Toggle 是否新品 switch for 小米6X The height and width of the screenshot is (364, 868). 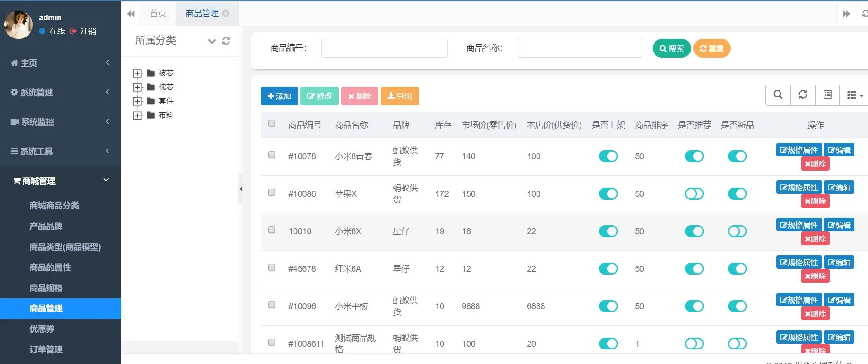[737, 231]
